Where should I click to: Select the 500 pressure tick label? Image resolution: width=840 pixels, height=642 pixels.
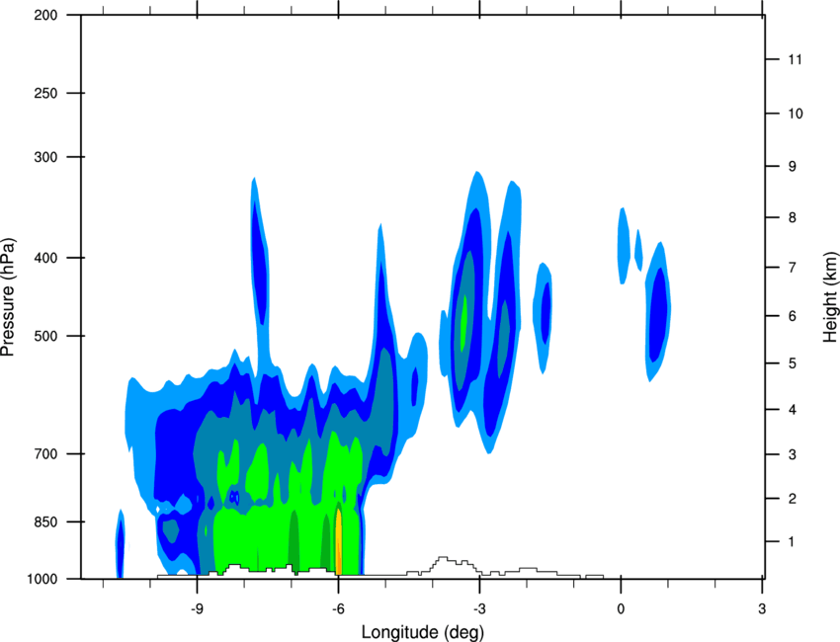point(45,336)
